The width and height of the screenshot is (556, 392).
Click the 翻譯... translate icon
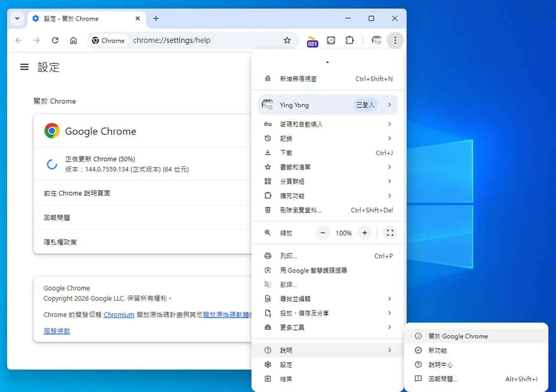[268, 285]
